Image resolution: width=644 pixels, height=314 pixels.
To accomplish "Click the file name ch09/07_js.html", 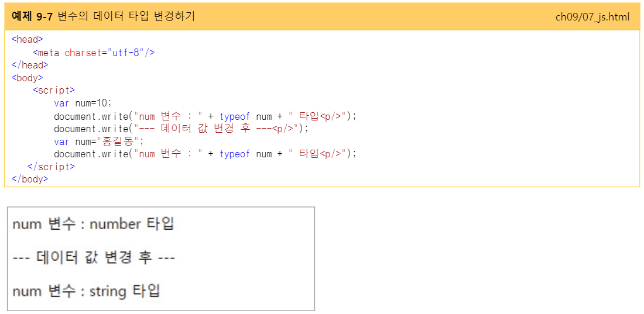I will pos(592,17).
